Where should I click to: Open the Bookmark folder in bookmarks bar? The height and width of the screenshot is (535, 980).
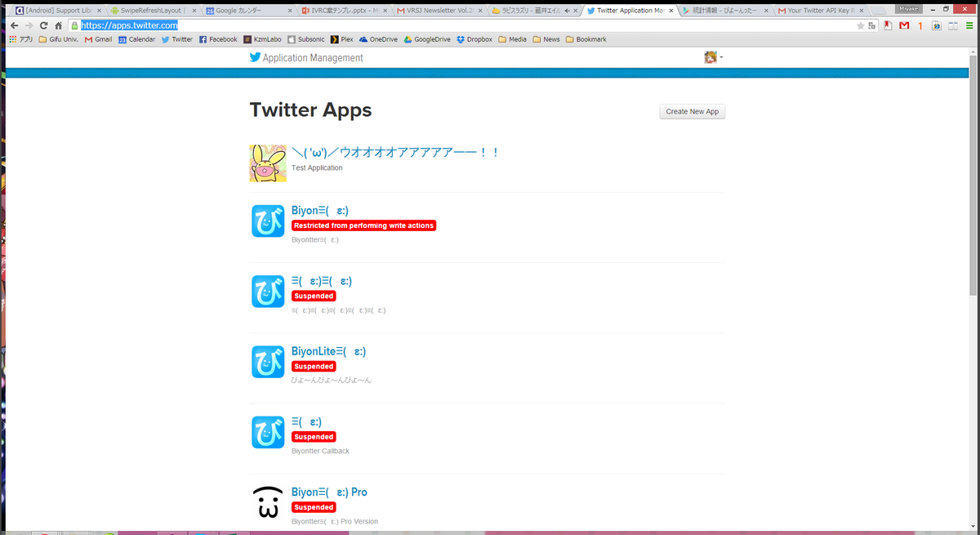[586, 39]
